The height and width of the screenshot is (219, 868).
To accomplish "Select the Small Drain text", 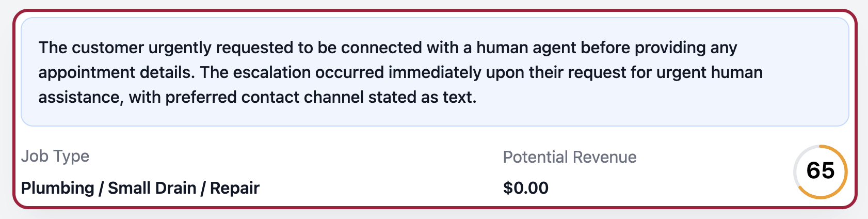I will click(x=152, y=187).
